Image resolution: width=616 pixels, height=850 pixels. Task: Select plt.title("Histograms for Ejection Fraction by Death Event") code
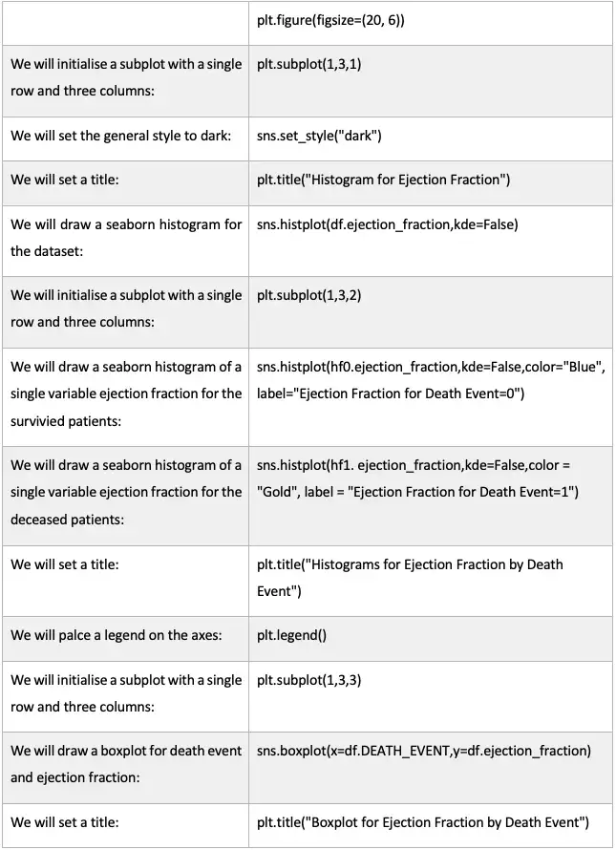pyautogui.click(x=410, y=578)
